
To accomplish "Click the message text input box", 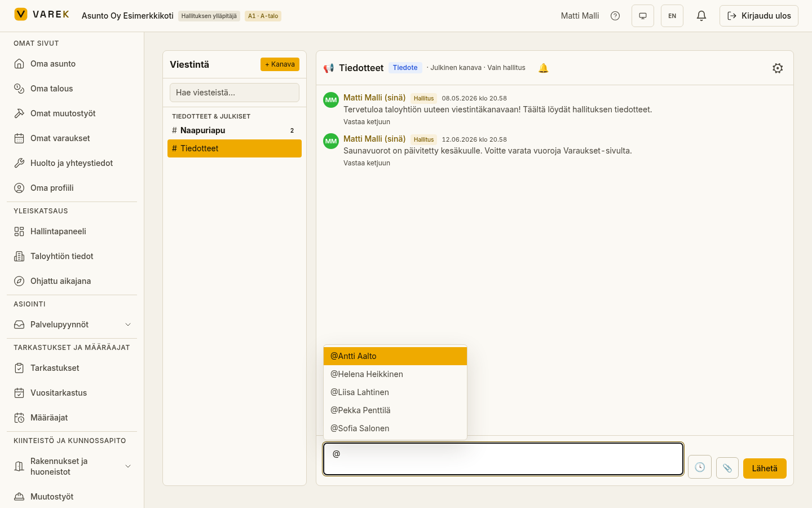I will [x=503, y=459].
